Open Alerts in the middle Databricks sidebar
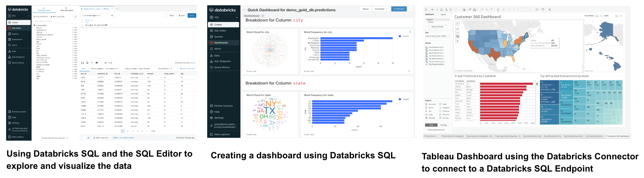 (217, 49)
